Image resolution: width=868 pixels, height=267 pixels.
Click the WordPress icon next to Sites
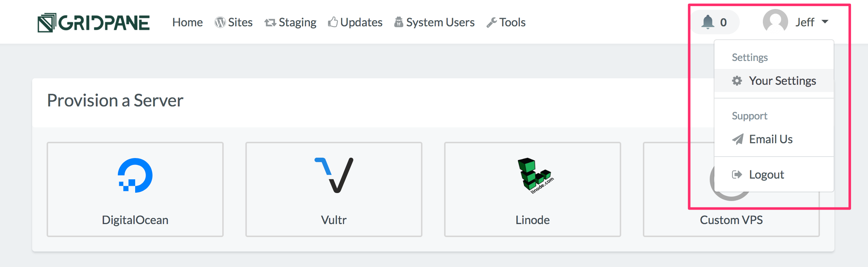(x=220, y=22)
